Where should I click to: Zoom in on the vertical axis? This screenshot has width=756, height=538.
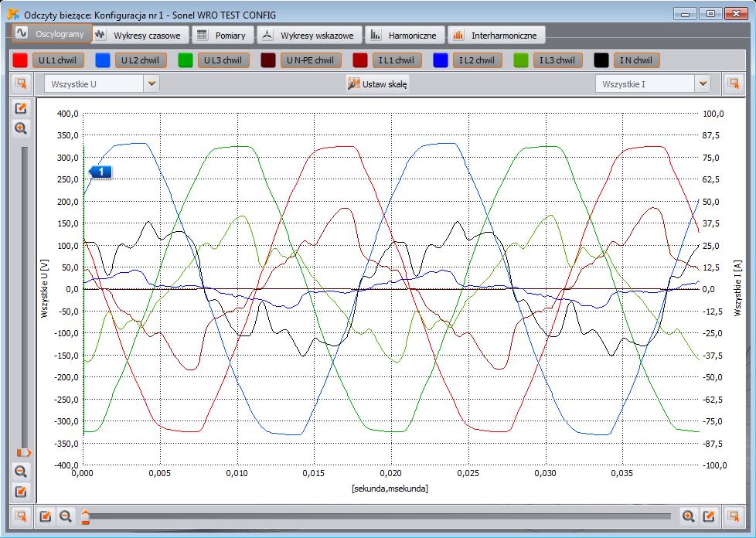point(21,129)
